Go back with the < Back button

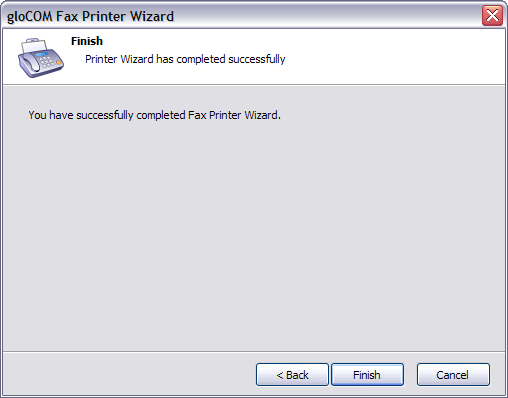point(292,375)
